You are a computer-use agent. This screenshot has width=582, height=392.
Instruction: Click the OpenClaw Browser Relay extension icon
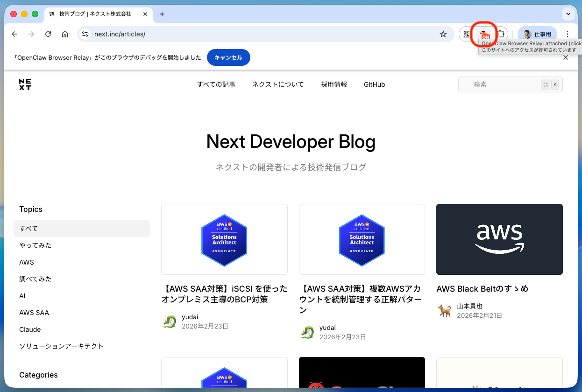coord(484,34)
